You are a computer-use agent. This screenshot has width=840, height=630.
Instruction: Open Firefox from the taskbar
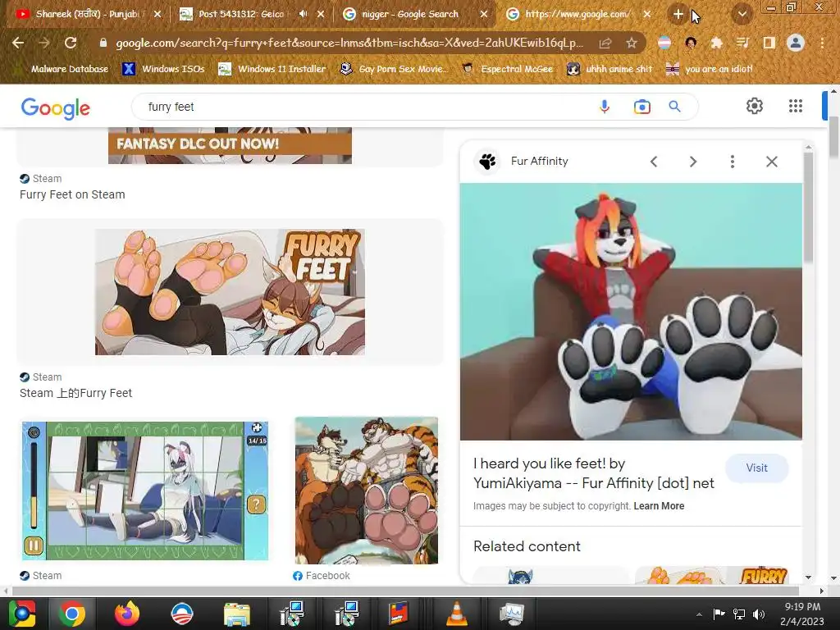[x=127, y=614]
